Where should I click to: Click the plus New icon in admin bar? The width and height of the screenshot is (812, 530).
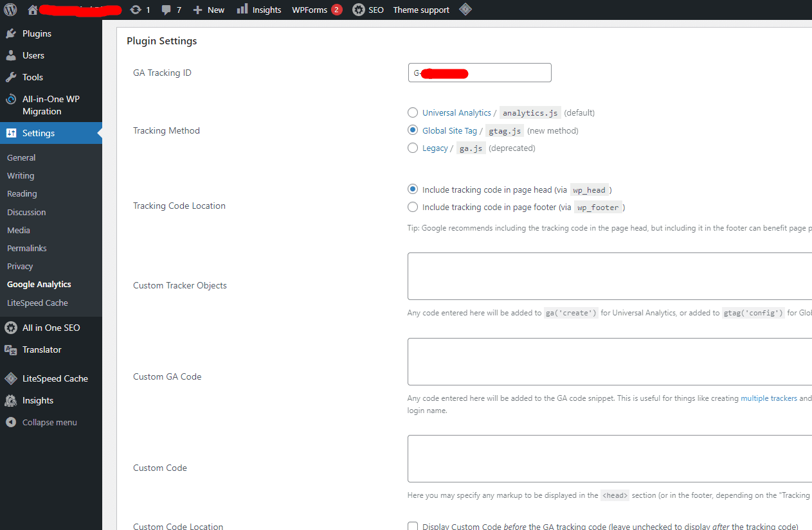[x=197, y=10]
